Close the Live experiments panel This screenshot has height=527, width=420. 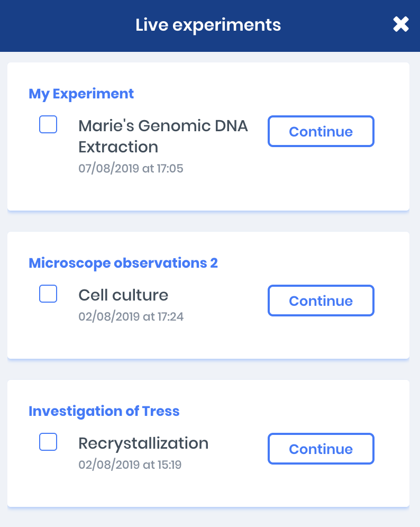tap(401, 24)
